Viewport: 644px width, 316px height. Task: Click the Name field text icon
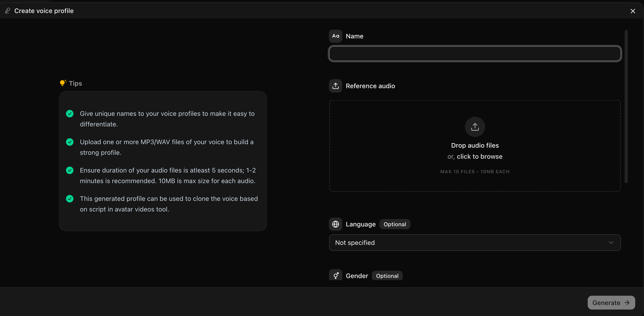336,36
